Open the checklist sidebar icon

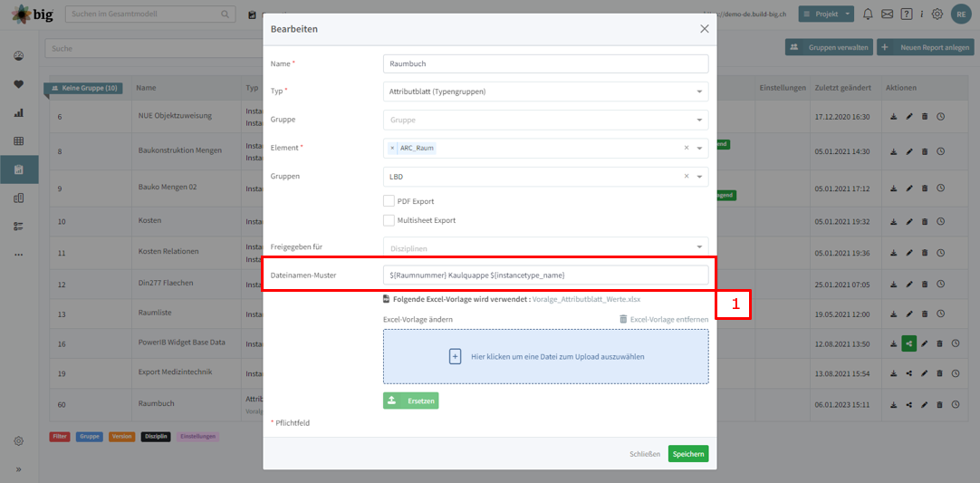(x=19, y=227)
